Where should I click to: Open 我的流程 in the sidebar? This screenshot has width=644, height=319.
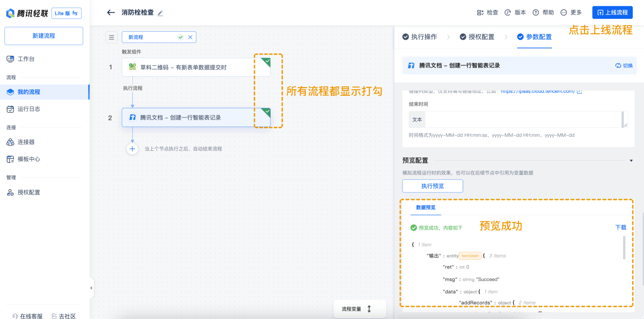coord(44,92)
